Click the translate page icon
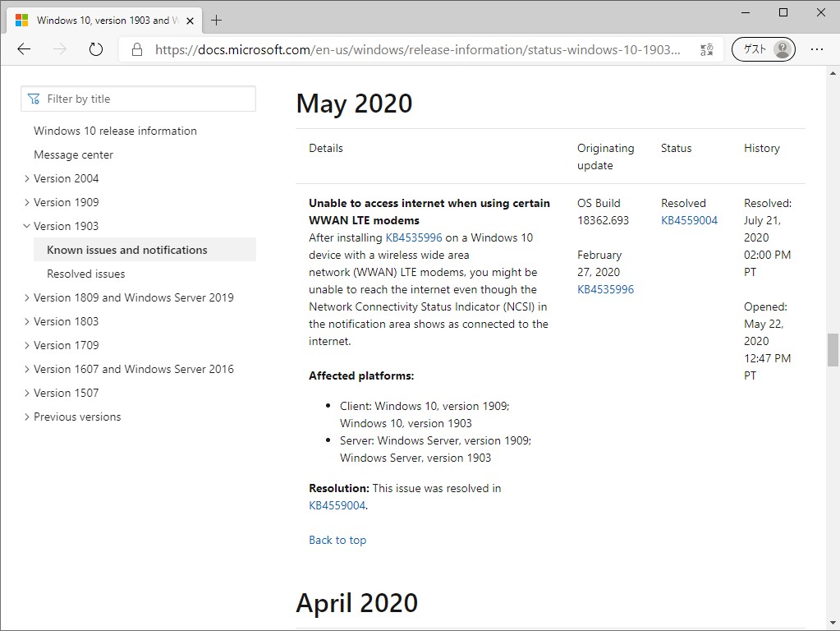This screenshot has height=631, width=840. (x=707, y=49)
